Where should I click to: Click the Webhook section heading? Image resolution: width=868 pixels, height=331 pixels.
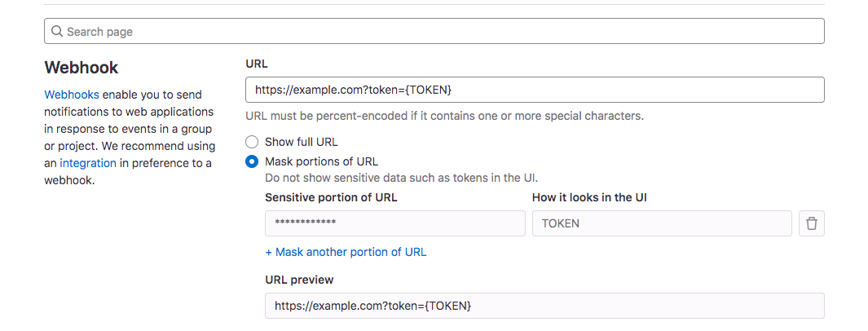[x=82, y=67]
